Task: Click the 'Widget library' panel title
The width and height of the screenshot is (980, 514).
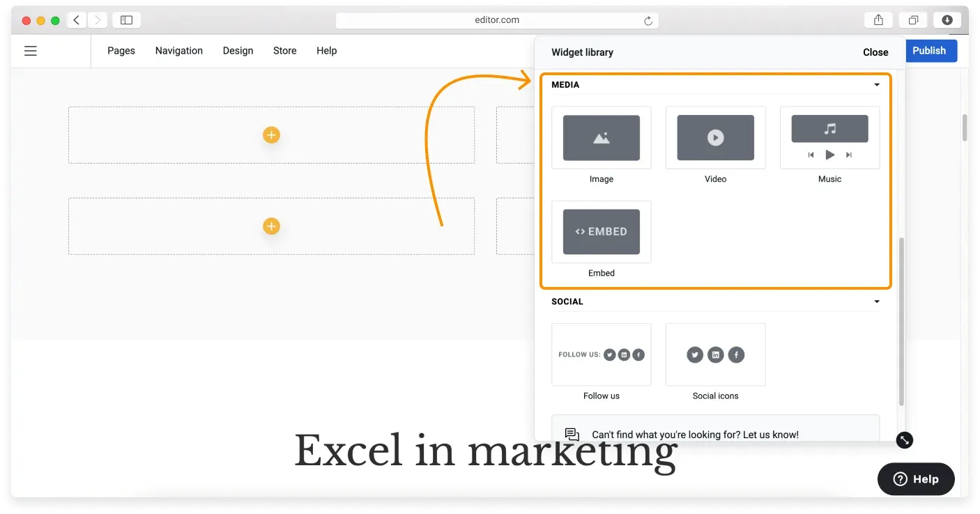Action: coord(583,52)
